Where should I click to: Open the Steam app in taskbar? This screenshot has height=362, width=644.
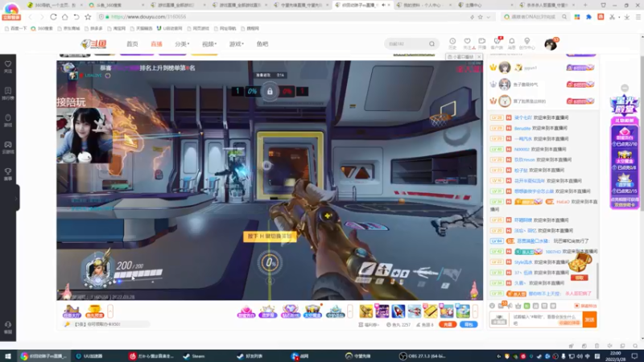tap(194, 356)
